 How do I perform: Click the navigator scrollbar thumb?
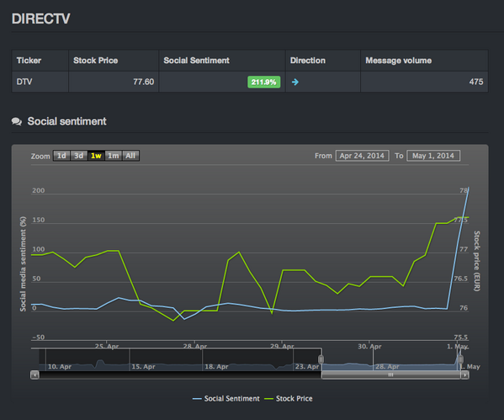[x=391, y=375]
